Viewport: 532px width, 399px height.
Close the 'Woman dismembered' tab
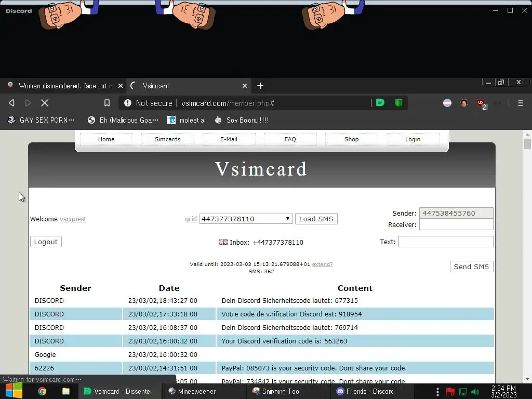click(120, 86)
